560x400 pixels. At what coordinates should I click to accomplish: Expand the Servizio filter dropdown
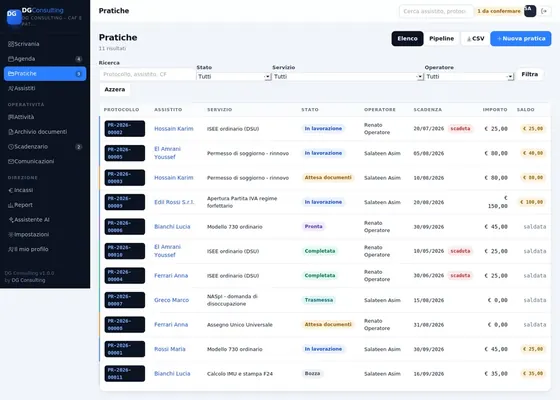[348, 76]
